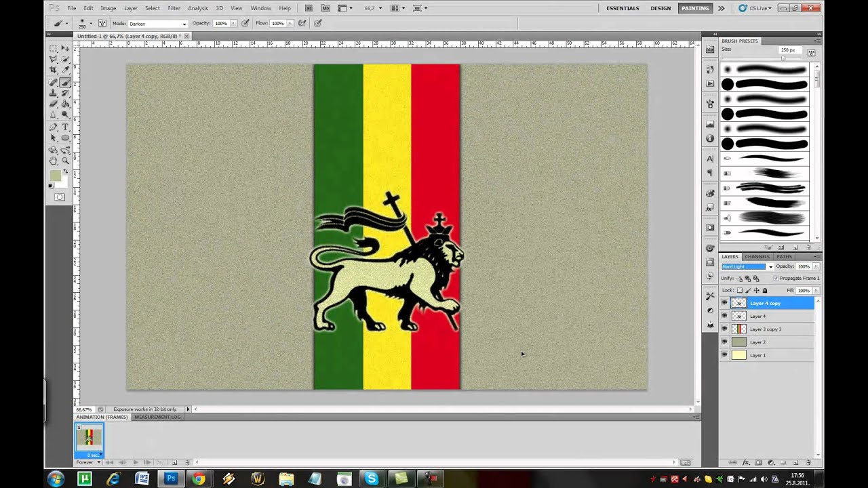Image resolution: width=868 pixels, height=488 pixels.
Task: Open the brush Opacity slider arrow
Action: point(233,23)
